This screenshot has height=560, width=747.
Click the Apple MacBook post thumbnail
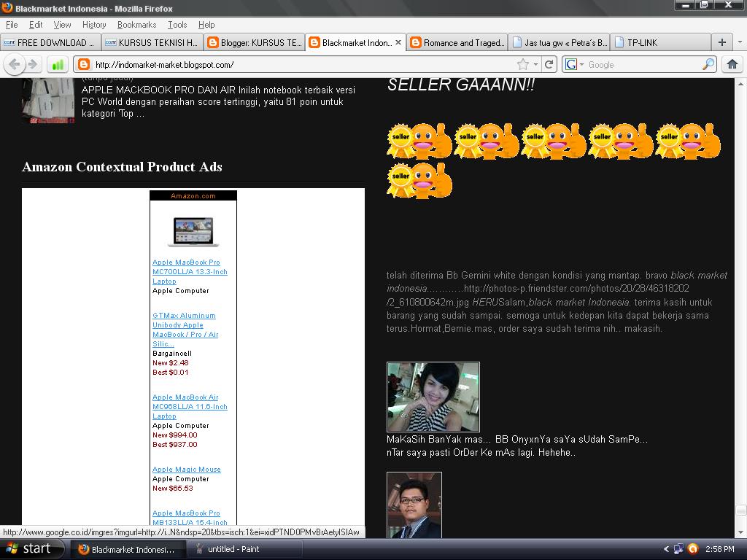tap(48, 101)
